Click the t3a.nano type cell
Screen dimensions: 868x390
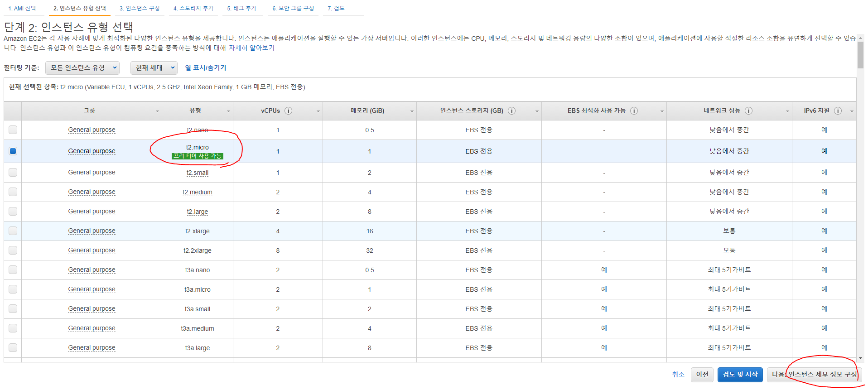[198, 270]
